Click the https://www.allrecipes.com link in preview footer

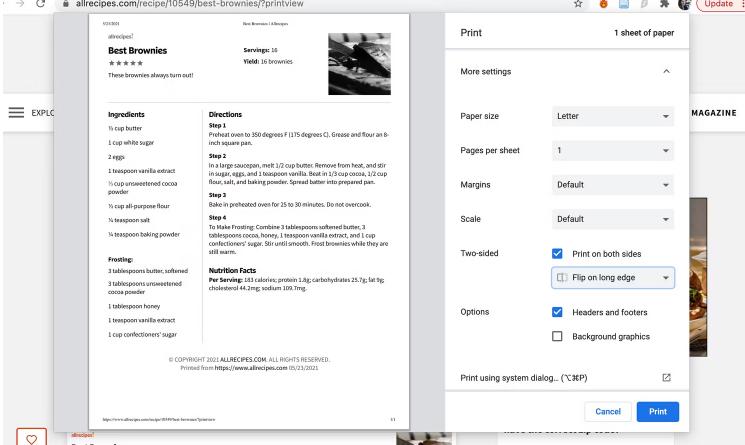tap(251, 368)
